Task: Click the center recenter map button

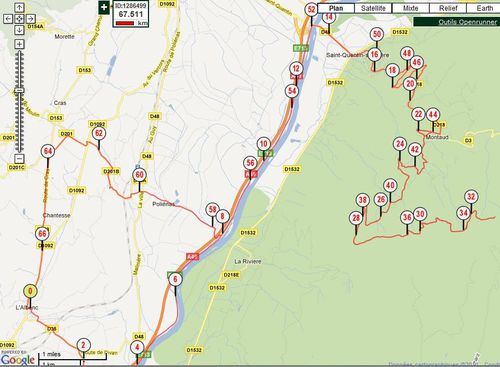Action: pos(19,19)
